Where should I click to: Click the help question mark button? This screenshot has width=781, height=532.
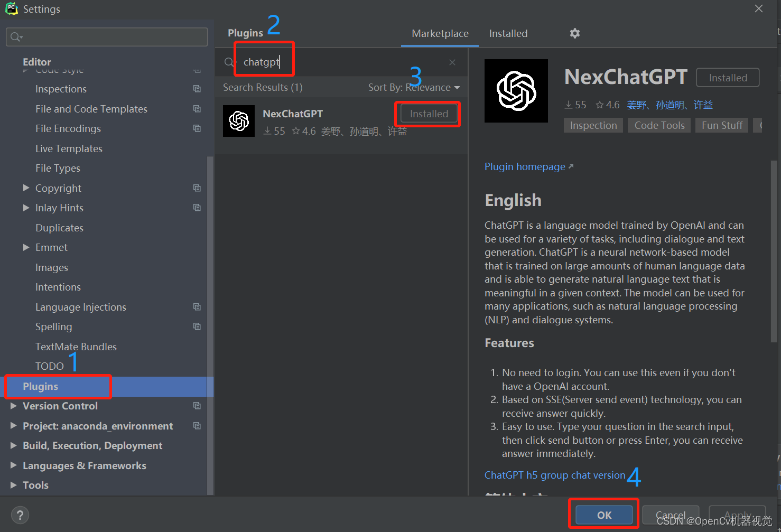(x=20, y=515)
